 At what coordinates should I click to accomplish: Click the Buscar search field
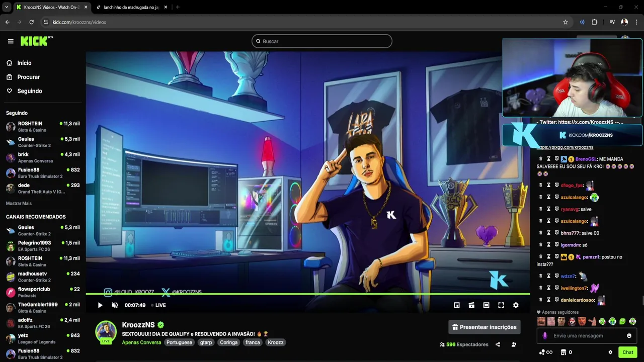pos(322,41)
